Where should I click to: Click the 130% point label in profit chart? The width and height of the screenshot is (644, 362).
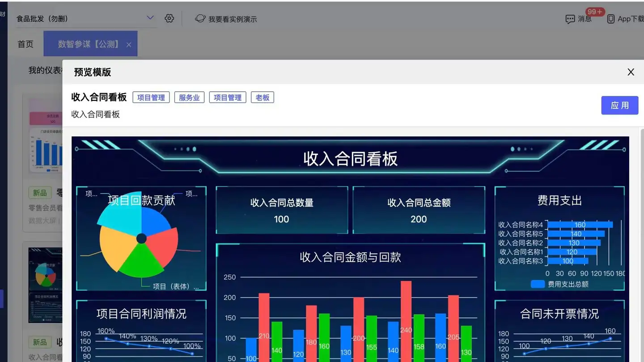click(149, 339)
